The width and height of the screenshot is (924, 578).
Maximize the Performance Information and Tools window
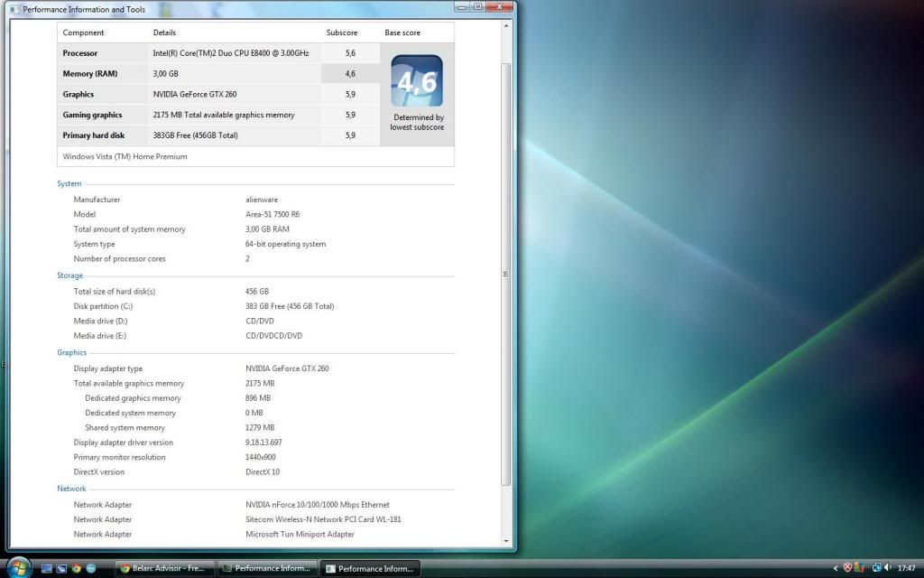[x=477, y=7]
